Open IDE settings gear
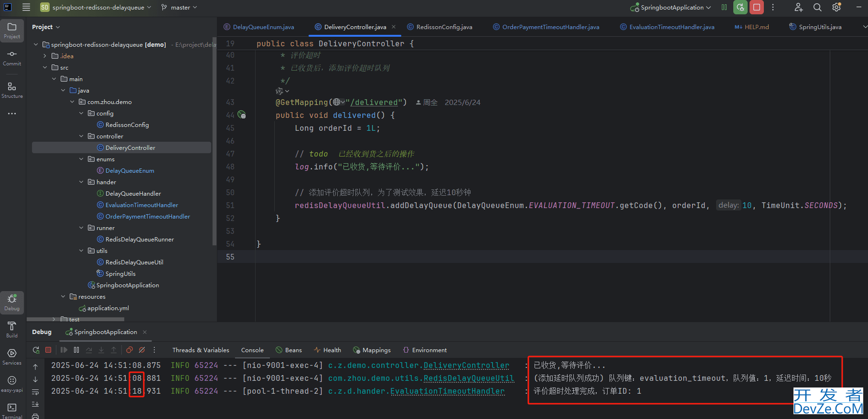The width and height of the screenshot is (868, 419). click(x=836, y=7)
